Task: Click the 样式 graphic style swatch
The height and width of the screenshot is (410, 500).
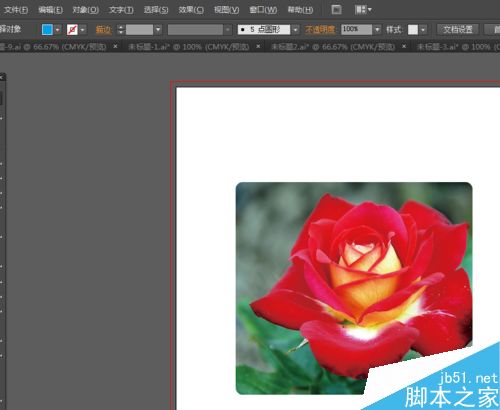Action: pyautogui.click(x=413, y=30)
